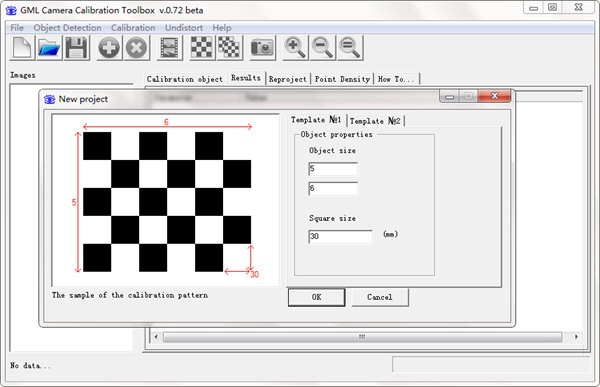Switch to Calibration object tab
This screenshot has width=600, height=387.
[185, 79]
